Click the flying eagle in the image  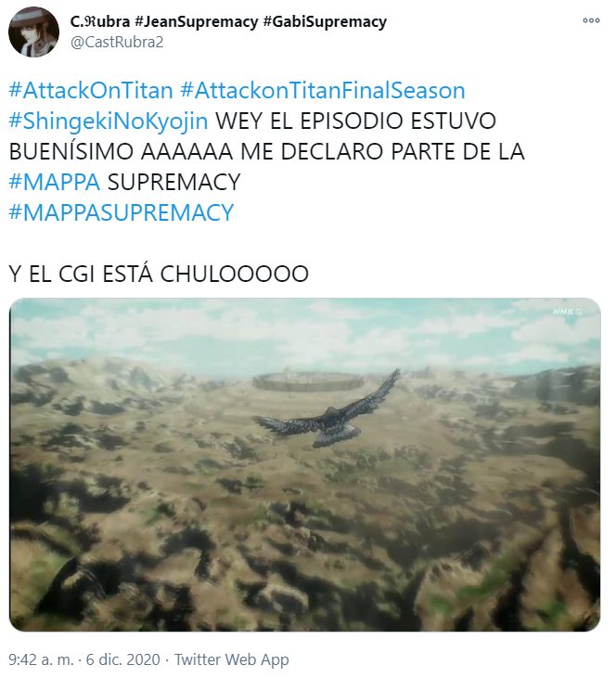pyautogui.click(x=327, y=411)
